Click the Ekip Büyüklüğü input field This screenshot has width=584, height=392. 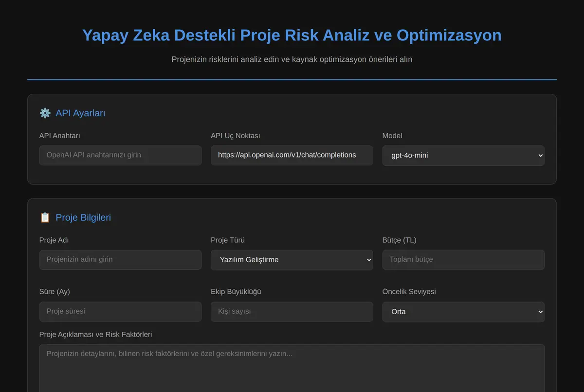[x=292, y=311]
